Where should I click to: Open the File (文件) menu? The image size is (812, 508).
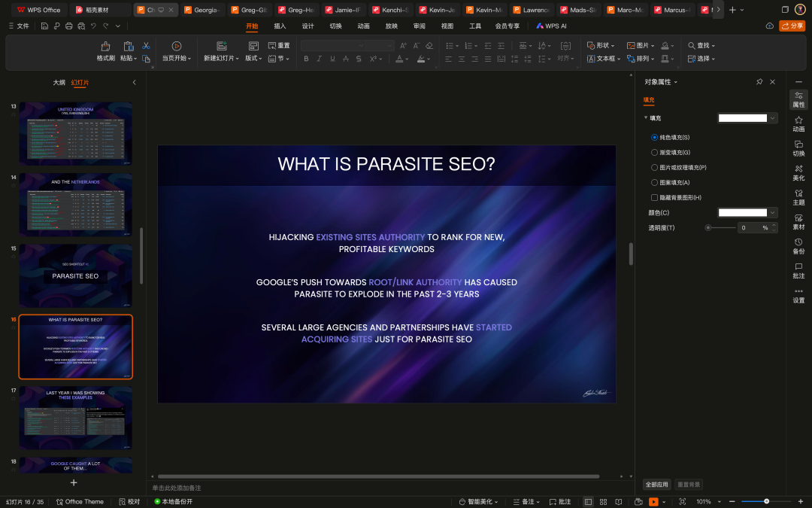[x=19, y=26]
